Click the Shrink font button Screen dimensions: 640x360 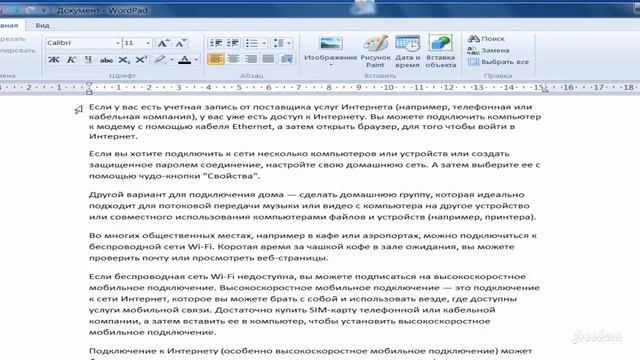pyautogui.click(x=180, y=43)
